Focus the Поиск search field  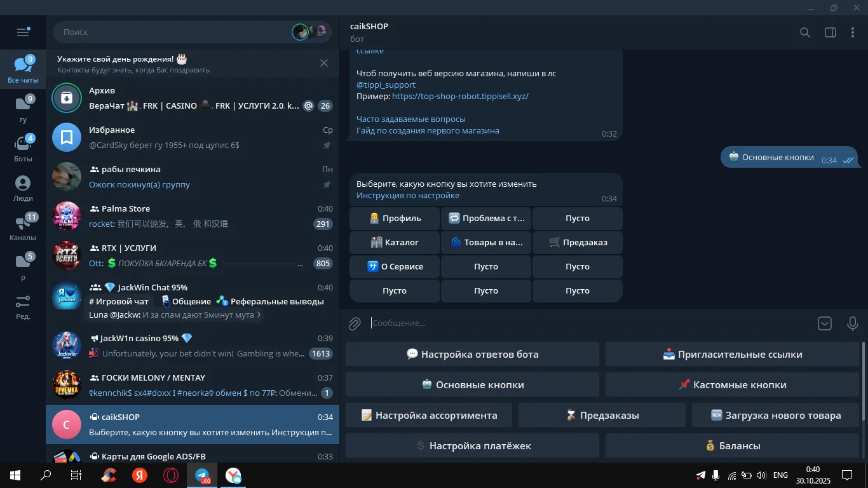pyautogui.click(x=172, y=32)
